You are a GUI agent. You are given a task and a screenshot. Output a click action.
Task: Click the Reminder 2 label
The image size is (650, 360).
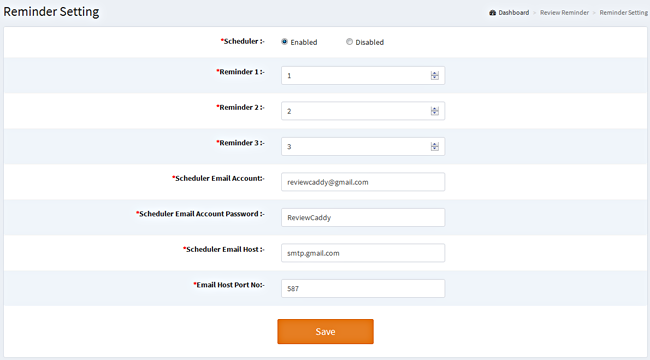(x=240, y=107)
